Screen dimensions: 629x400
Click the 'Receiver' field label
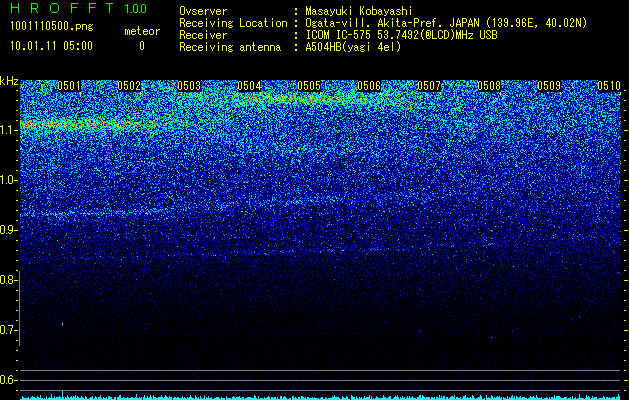pos(203,35)
